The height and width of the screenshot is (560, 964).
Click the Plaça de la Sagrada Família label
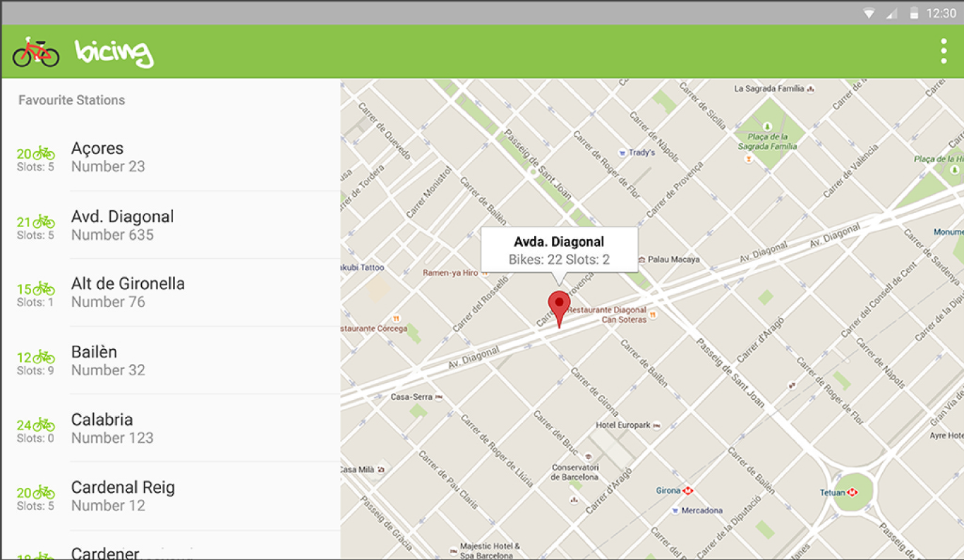pos(767,142)
